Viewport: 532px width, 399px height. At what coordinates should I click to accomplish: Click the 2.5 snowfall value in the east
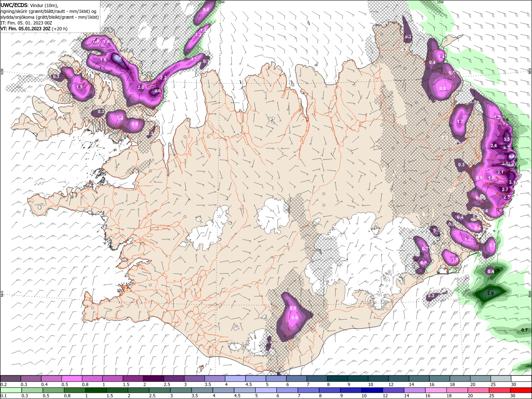click(x=507, y=197)
